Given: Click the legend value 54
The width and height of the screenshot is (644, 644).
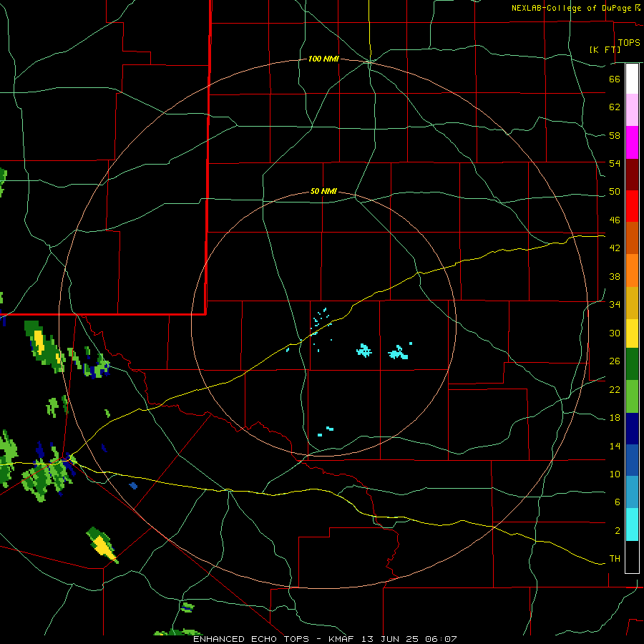Looking at the screenshot, I should click(615, 163).
